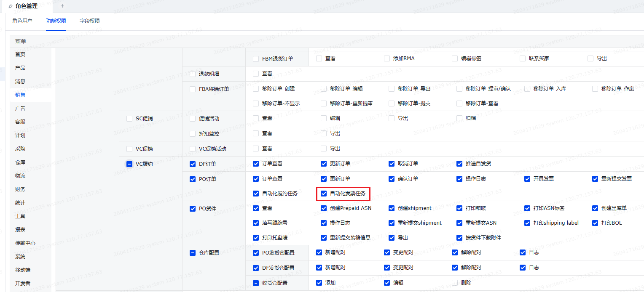Tick the 移除订单-创建 checkbox
The width and height of the screenshot is (644, 292).
click(x=256, y=89)
